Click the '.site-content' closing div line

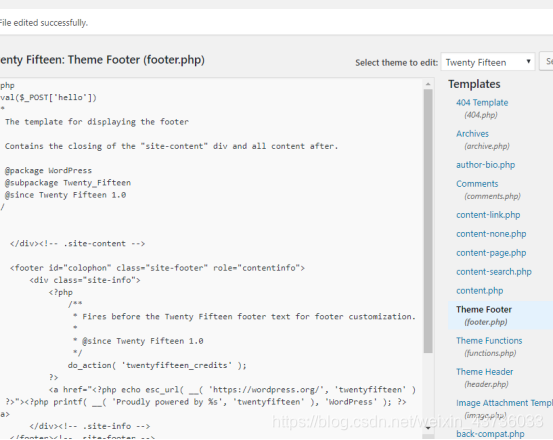[x=78, y=244]
